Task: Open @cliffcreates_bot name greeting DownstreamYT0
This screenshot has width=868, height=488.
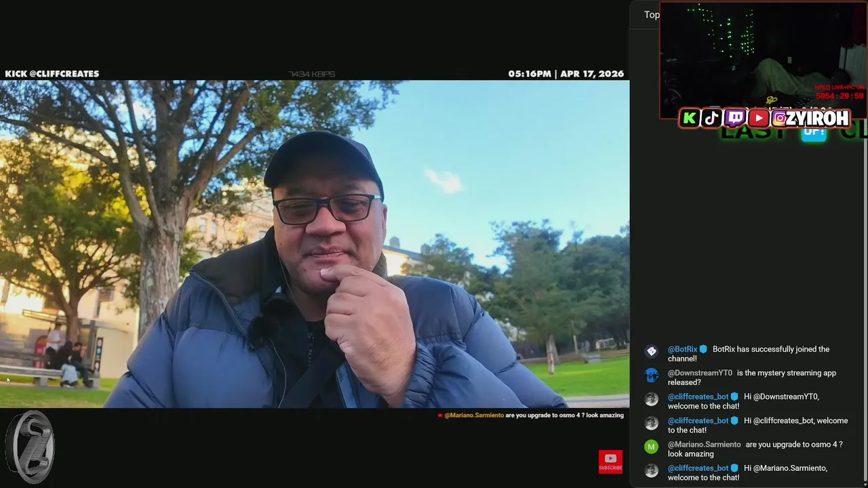Action: coord(698,396)
